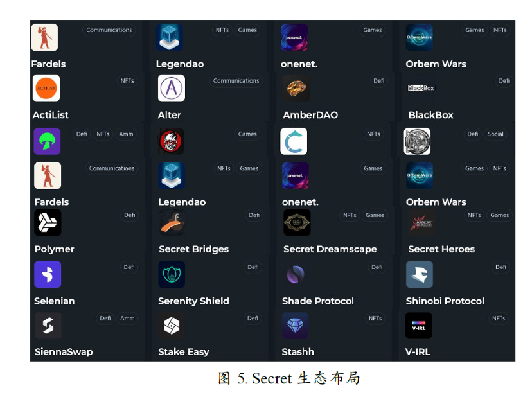Click the Social tag on vault card
The image size is (532, 395).
pyautogui.click(x=495, y=134)
